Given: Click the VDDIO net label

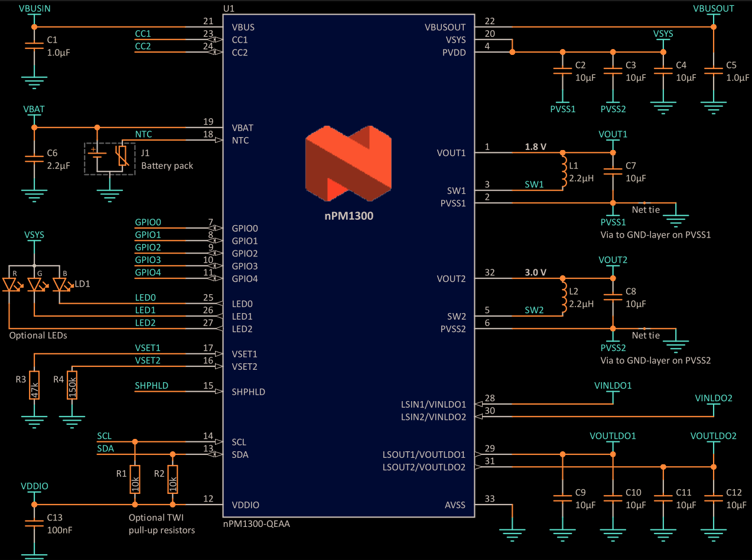Looking at the screenshot, I should [34, 486].
